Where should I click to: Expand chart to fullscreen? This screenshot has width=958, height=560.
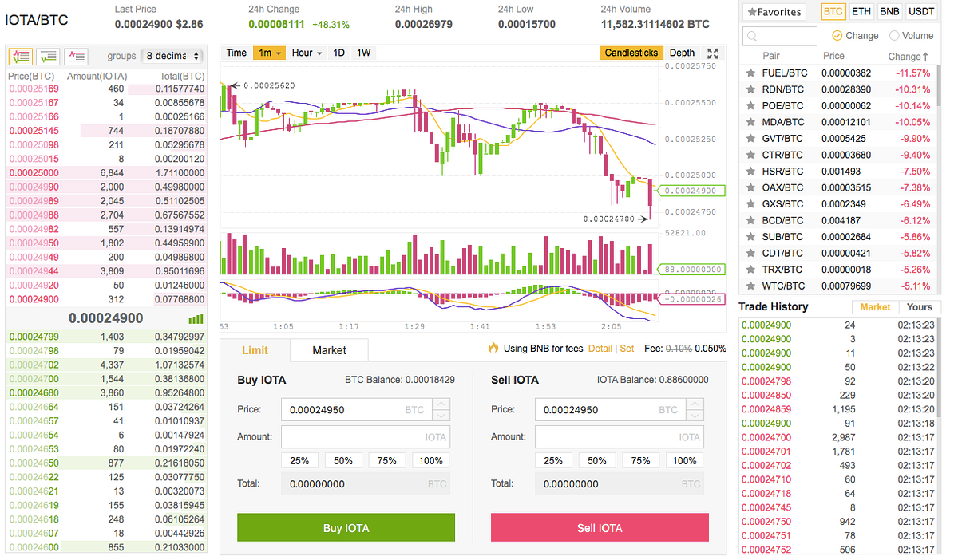point(714,53)
